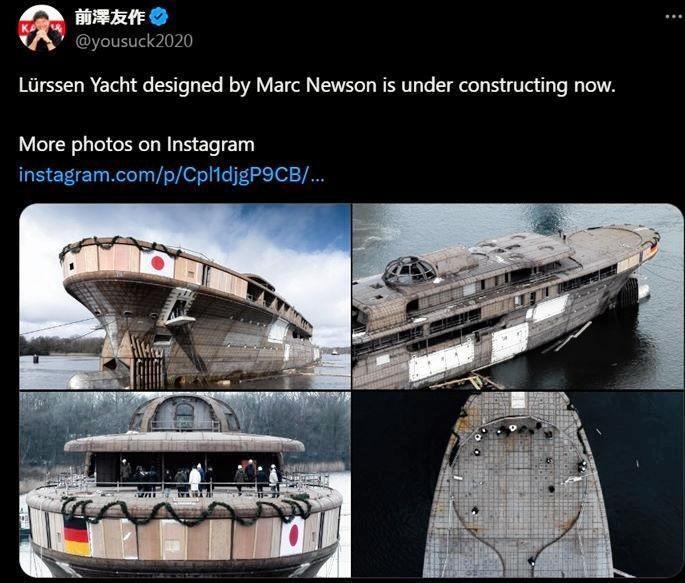Click the German flag in the deck photo

click(x=77, y=536)
